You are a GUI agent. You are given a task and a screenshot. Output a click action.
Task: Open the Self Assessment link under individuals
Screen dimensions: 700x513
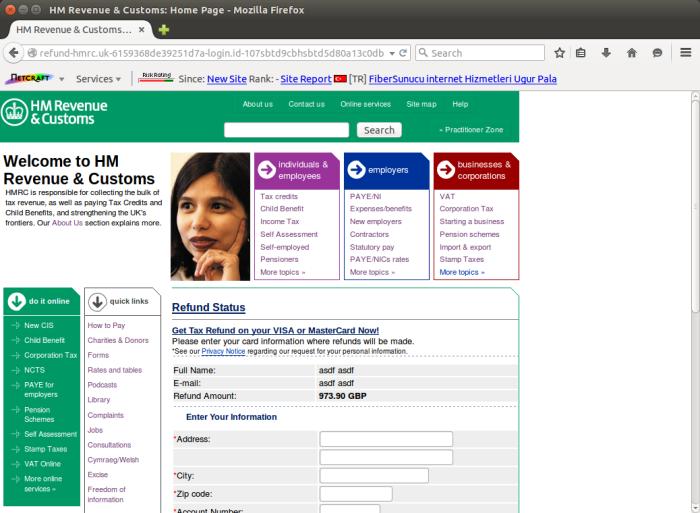(289, 234)
